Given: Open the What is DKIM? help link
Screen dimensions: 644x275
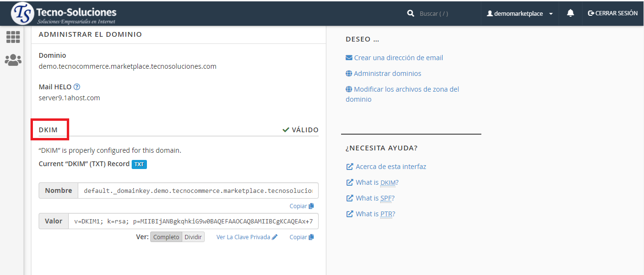Looking at the screenshot, I should (x=376, y=182).
